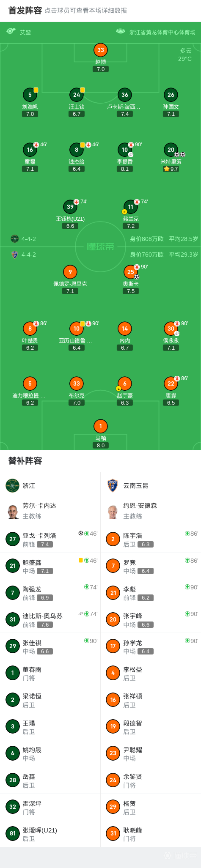The width and height of the screenshot is (201, 868).
Task: Select 赵宇豪 captain number 6 badge
Action: pyautogui.click(x=124, y=383)
